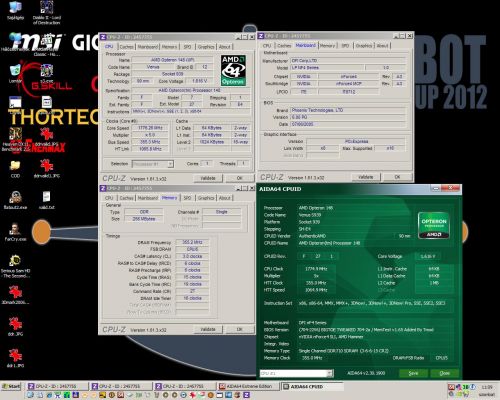Click the Opteron Processor AMD badge in AIDA64 CPUID

tap(433, 225)
